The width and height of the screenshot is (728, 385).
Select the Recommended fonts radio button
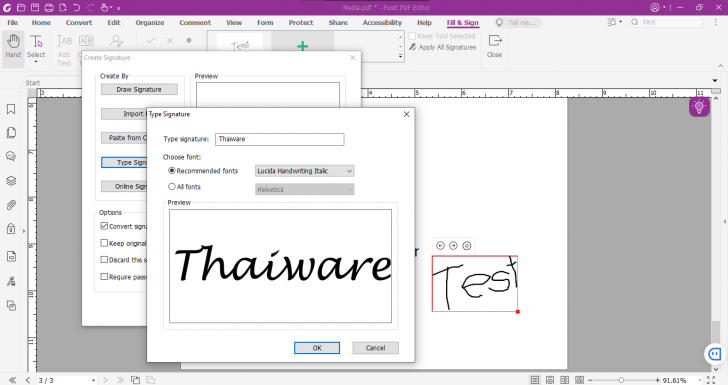172,170
